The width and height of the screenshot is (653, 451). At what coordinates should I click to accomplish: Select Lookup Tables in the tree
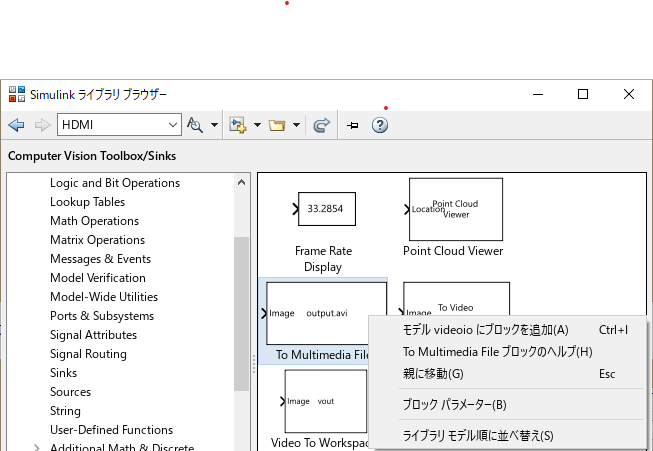(x=87, y=202)
